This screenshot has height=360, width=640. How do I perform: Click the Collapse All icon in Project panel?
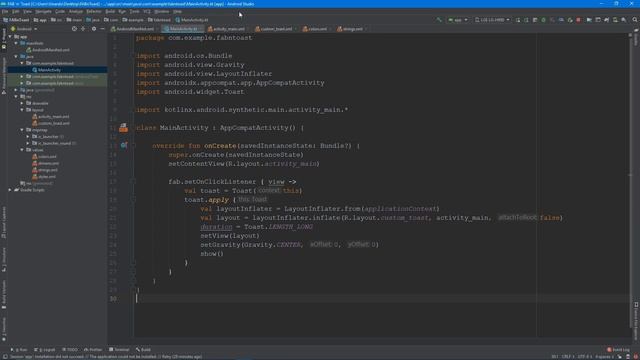click(x=83, y=29)
